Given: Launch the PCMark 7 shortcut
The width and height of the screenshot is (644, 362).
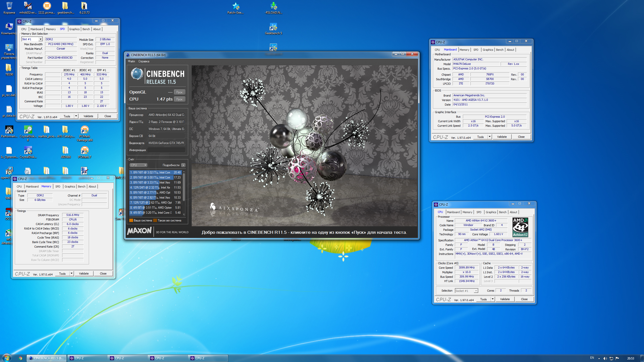Looking at the screenshot, I should [x=85, y=152].
